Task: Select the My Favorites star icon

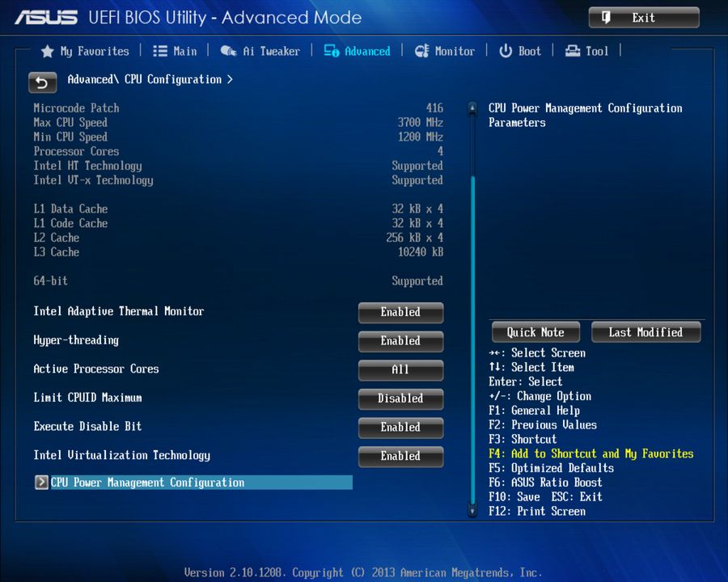Action: click(x=46, y=51)
